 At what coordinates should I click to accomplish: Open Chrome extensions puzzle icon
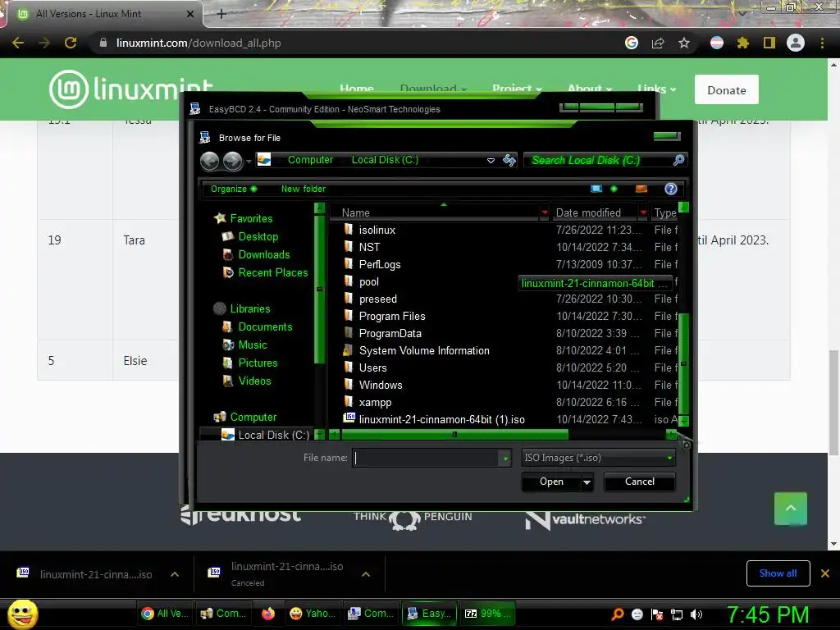742,43
